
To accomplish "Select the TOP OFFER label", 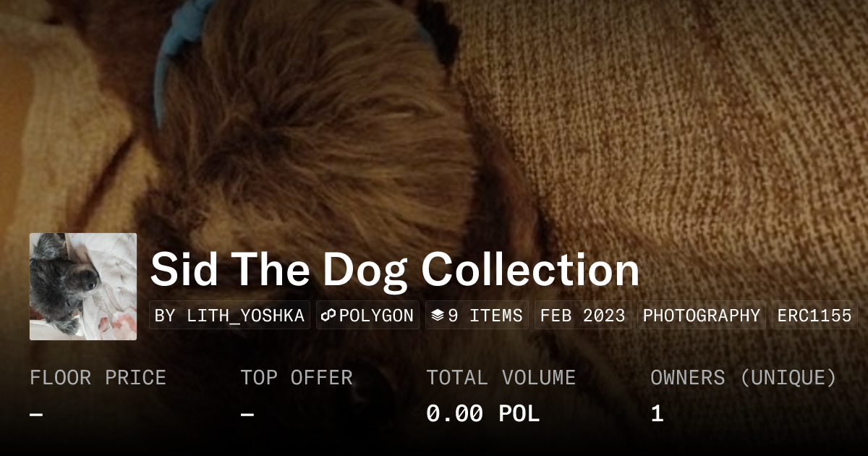I will coord(297,378).
